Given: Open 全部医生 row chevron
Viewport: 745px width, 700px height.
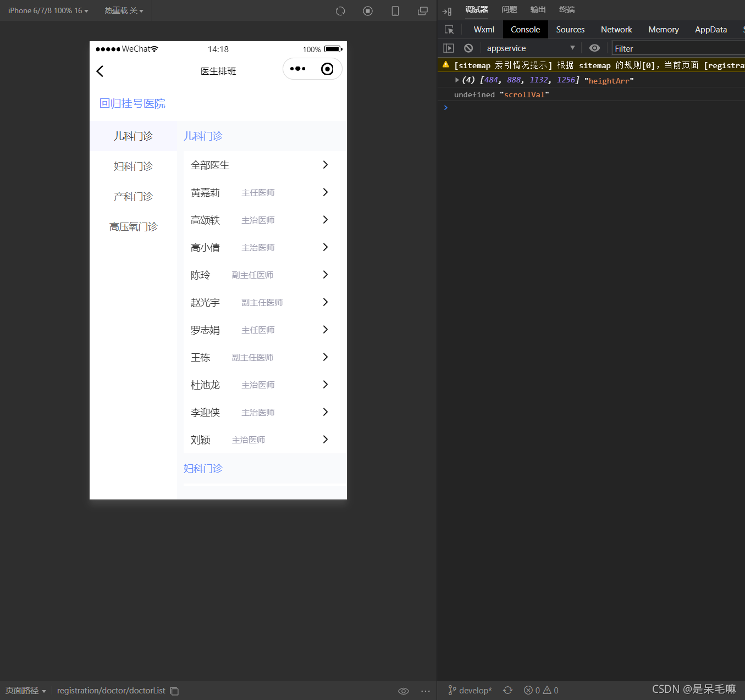Looking at the screenshot, I should click(325, 165).
